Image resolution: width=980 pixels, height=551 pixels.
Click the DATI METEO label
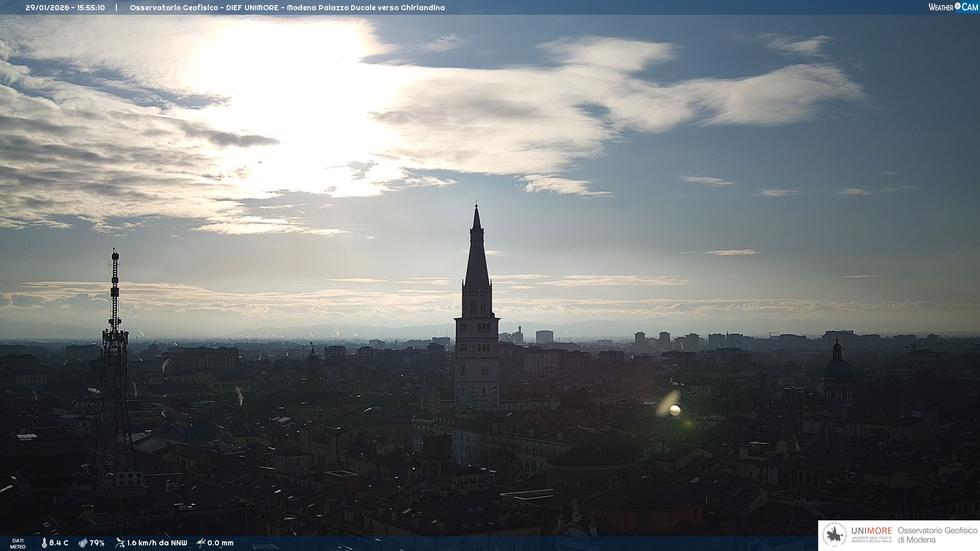[18, 543]
